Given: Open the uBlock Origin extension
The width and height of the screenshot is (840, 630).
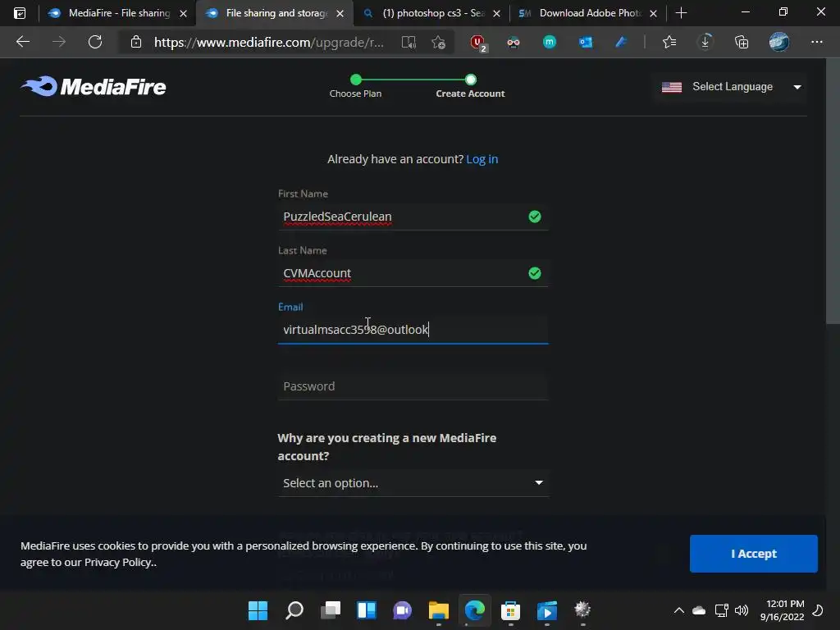Looking at the screenshot, I should 477,43.
